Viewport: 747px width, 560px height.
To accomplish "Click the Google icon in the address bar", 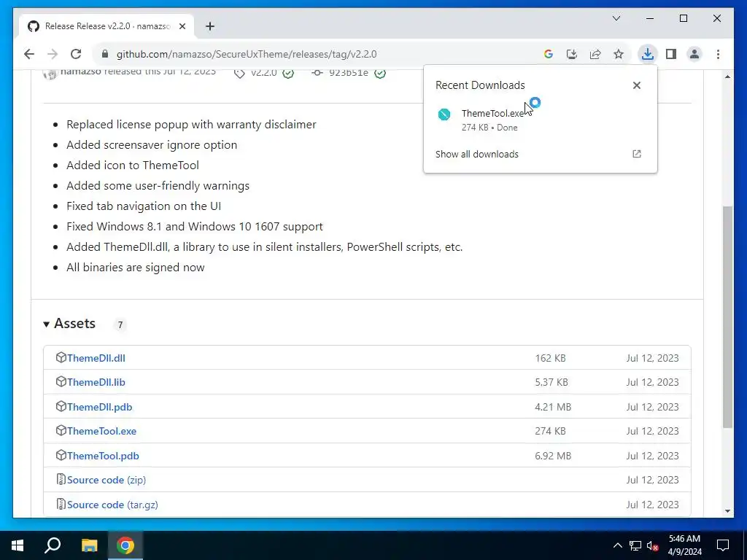I will (549, 54).
